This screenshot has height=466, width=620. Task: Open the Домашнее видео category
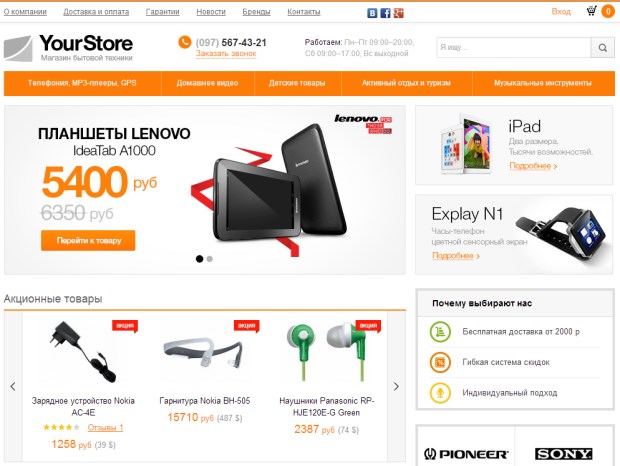pyautogui.click(x=208, y=83)
